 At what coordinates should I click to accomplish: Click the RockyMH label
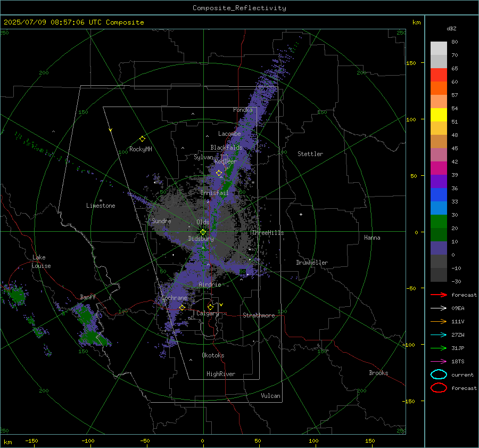pyautogui.click(x=141, y=149)
